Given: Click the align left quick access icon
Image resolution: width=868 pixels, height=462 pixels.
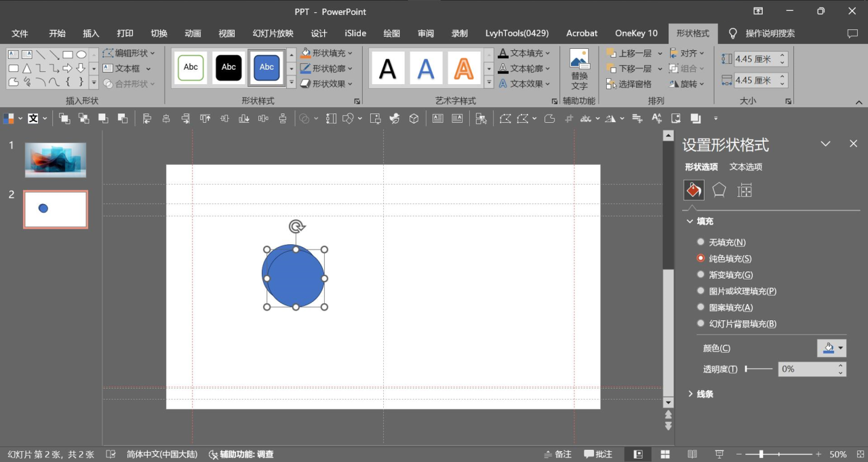Looking at the screenshot, I should (147, 118).
